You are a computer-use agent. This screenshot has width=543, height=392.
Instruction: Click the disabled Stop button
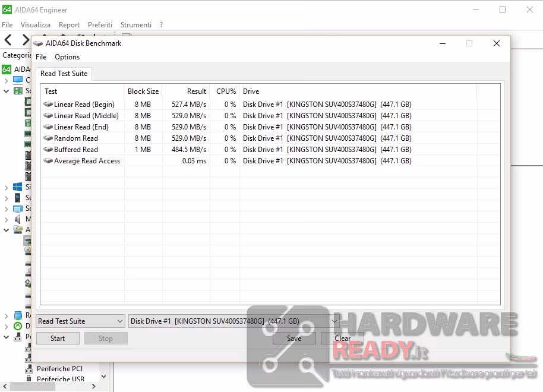point(106,339)
